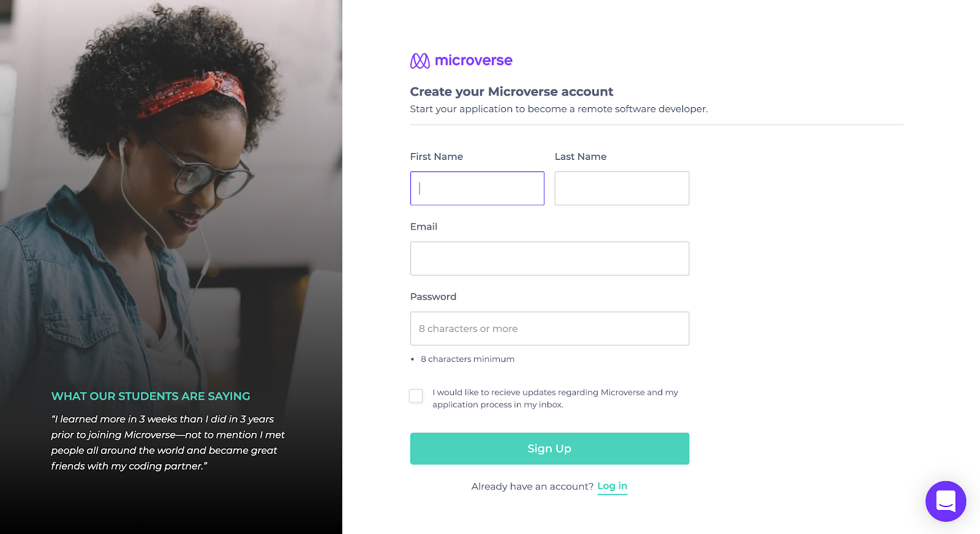Select the Email input field
The height and width of the screenshot is (534, 980).
click(549, 258)
